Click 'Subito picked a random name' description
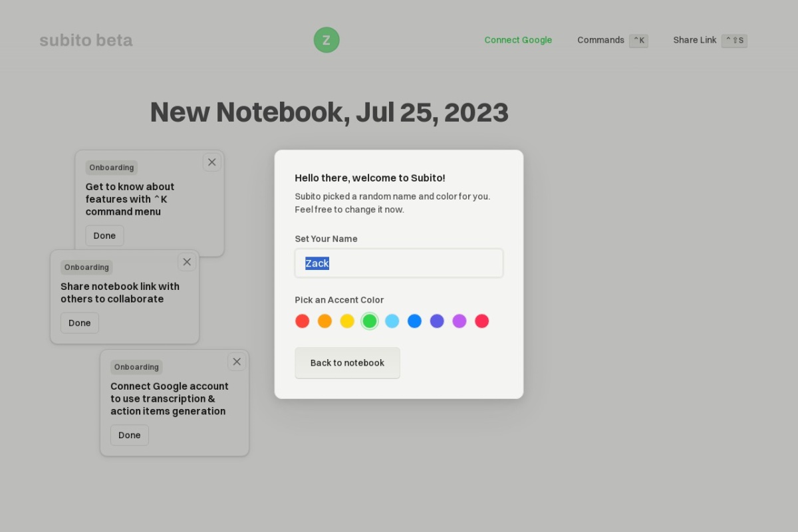The height and width of the screenshot is (532, 798). [x=392, y=203]
